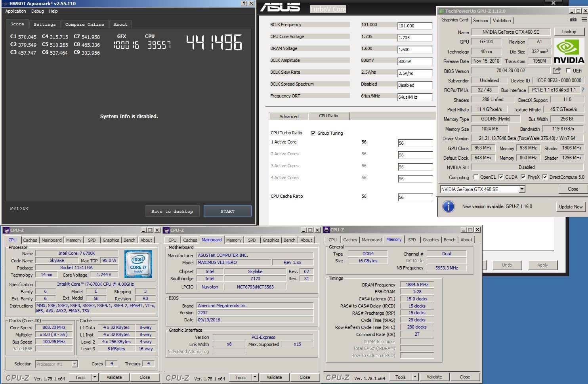588x384 pixels.
Task: Click the CPU-Z Mainboard window title icon
Action: (x=167, y=230)
